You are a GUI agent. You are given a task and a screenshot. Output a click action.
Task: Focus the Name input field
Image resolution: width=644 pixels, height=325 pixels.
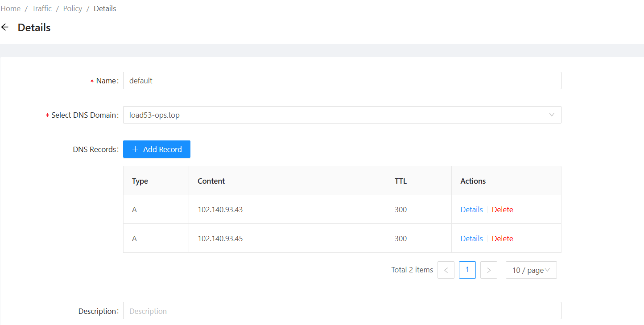tap(342, 81)
